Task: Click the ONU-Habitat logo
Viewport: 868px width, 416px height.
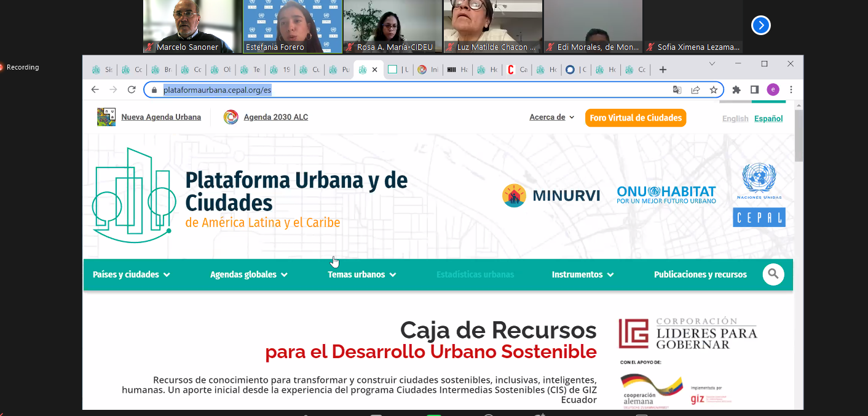Action: click(666, 195)
